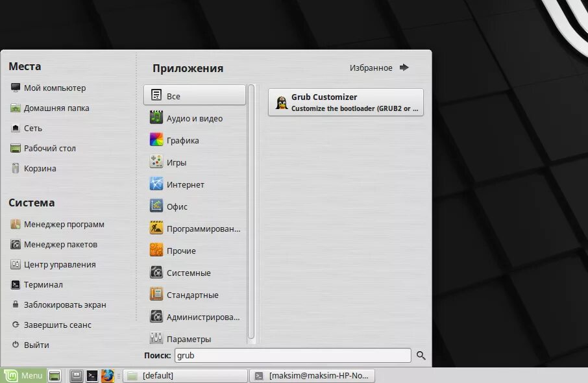This screenshot has width=588, height=383.
Task: Select Прочие category
Action: [x=195, y=251]
